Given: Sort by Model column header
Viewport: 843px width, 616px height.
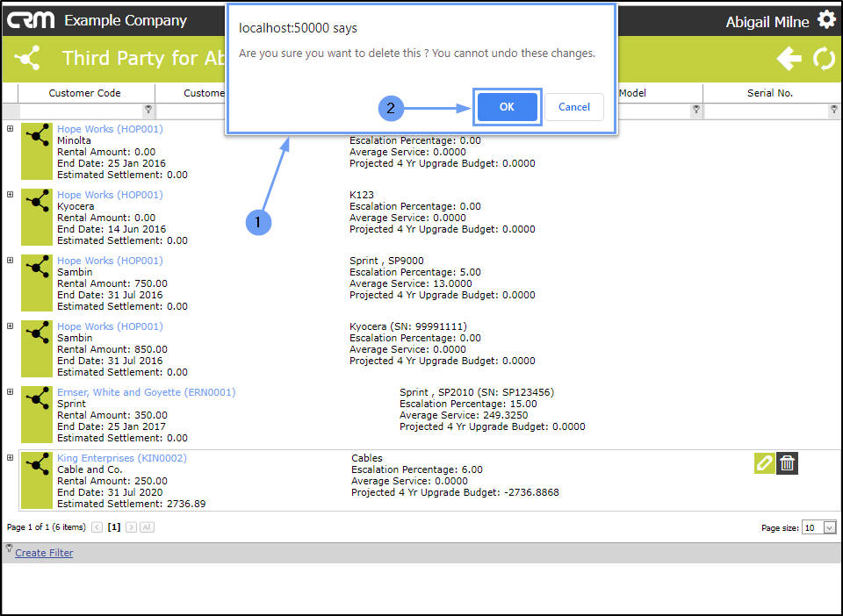Looking at the screenshot, I should pyautogui.click(x=632, y=93).
